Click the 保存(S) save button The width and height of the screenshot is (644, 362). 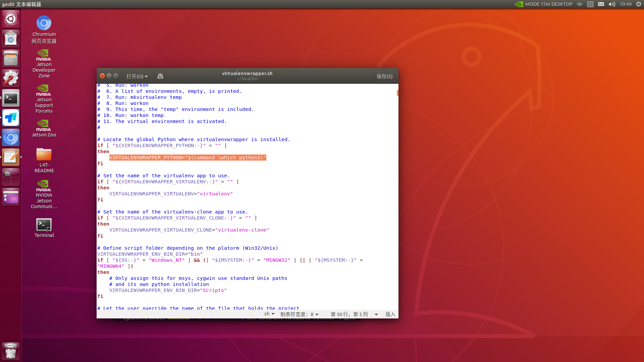tap(384, 76)
